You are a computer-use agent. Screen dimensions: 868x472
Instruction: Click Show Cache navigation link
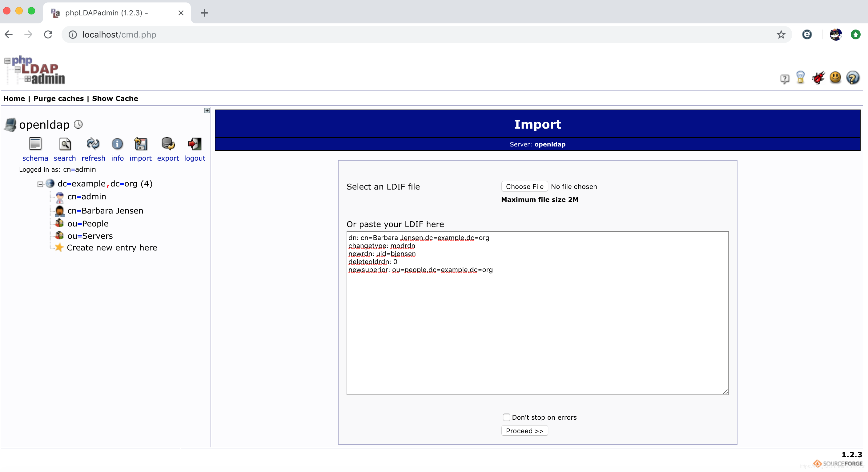coord(115,98)
